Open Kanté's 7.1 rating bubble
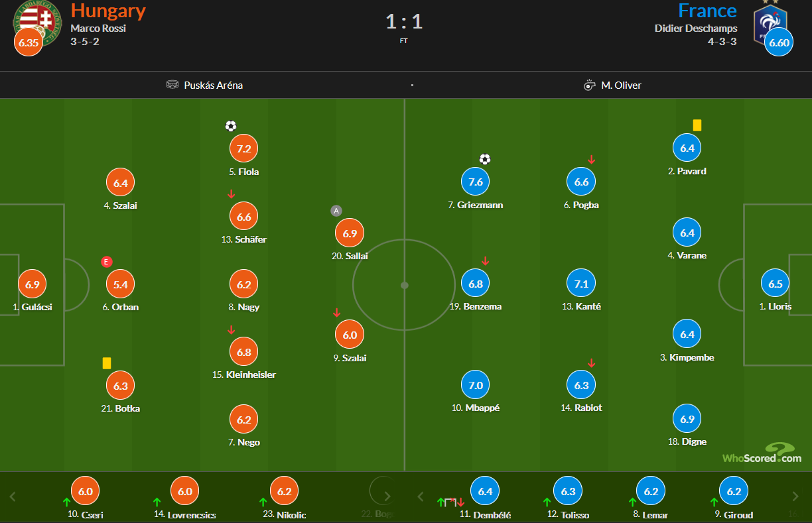 point(581,284)
